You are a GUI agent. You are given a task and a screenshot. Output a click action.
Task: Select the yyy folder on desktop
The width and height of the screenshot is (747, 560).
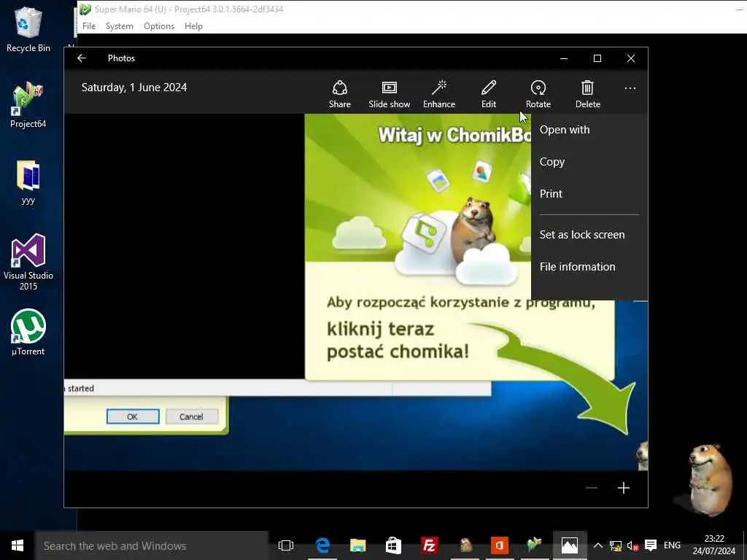(28, 183)
